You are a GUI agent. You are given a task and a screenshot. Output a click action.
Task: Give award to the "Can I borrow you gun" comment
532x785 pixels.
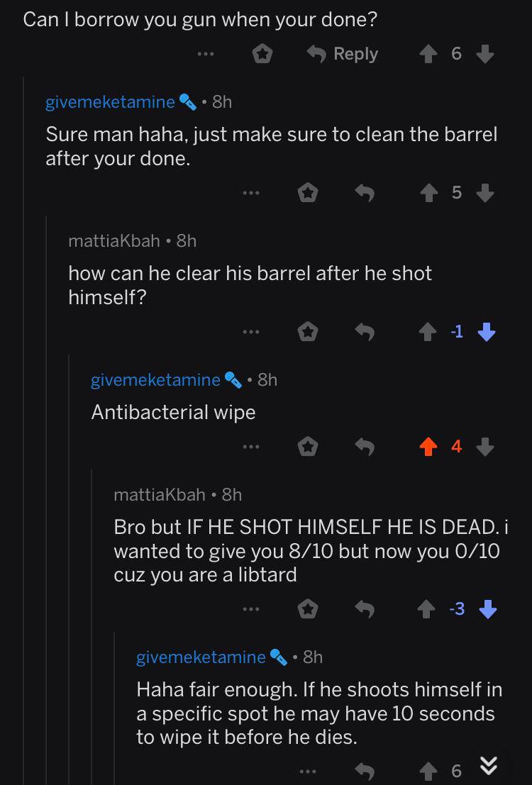(x=262, y=54)
